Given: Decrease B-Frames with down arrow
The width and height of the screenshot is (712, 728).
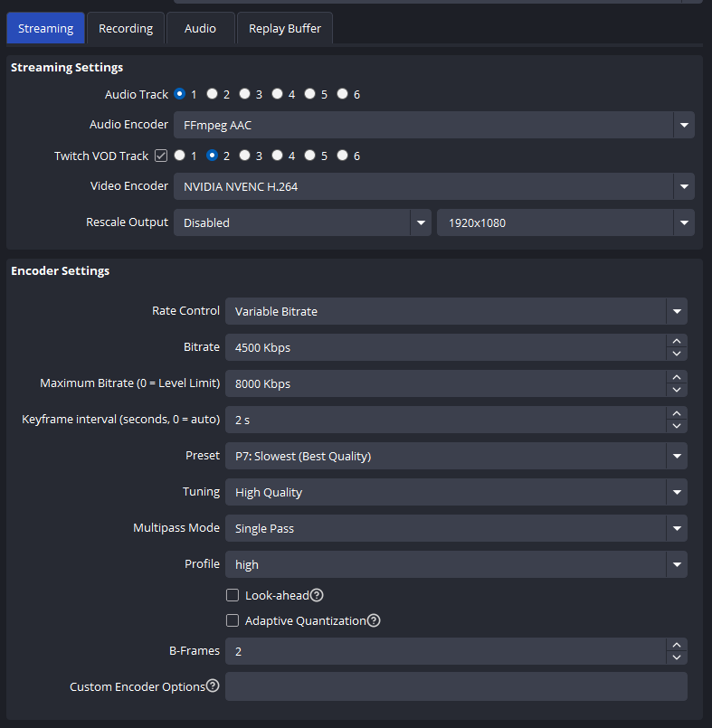Looking at the screenshot, I should pos(677,657).
